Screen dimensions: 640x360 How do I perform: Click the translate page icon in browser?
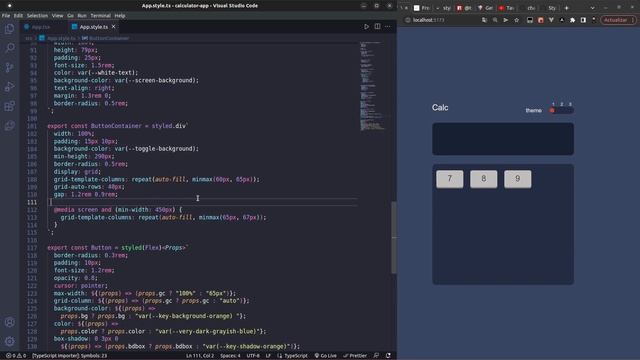pos(484,20)
